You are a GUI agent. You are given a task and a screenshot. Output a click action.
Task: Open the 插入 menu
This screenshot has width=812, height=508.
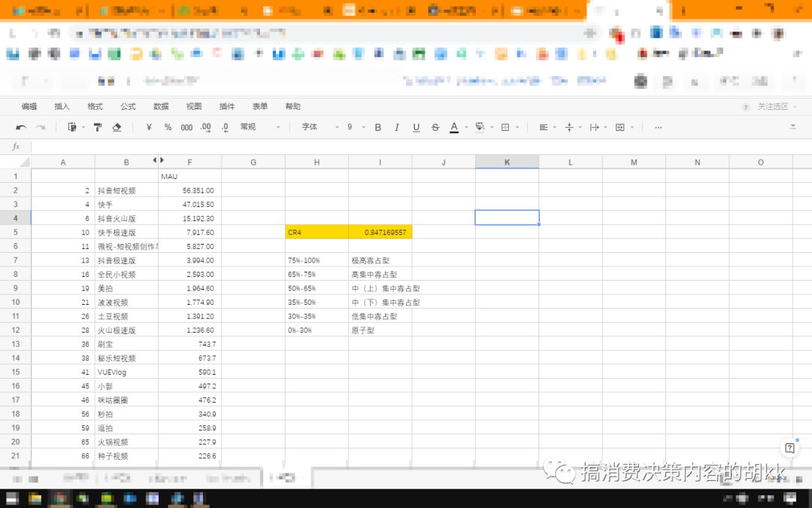61,106
